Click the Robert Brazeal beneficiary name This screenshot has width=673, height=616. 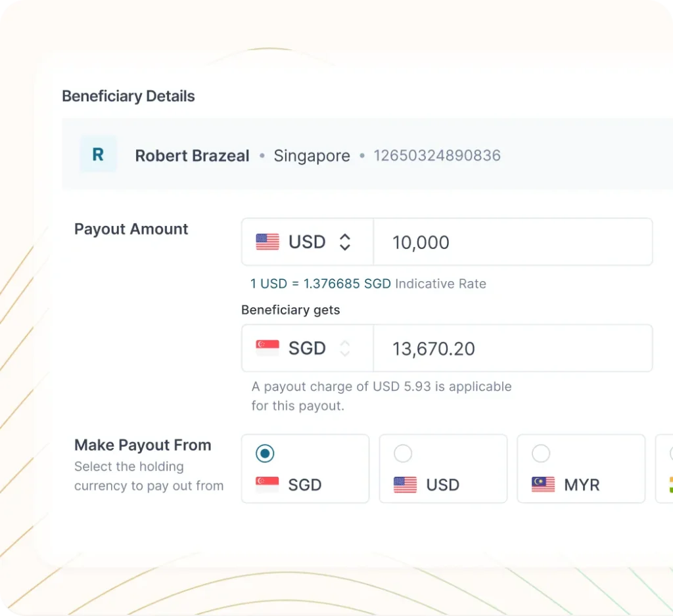[x=192, y=156]
